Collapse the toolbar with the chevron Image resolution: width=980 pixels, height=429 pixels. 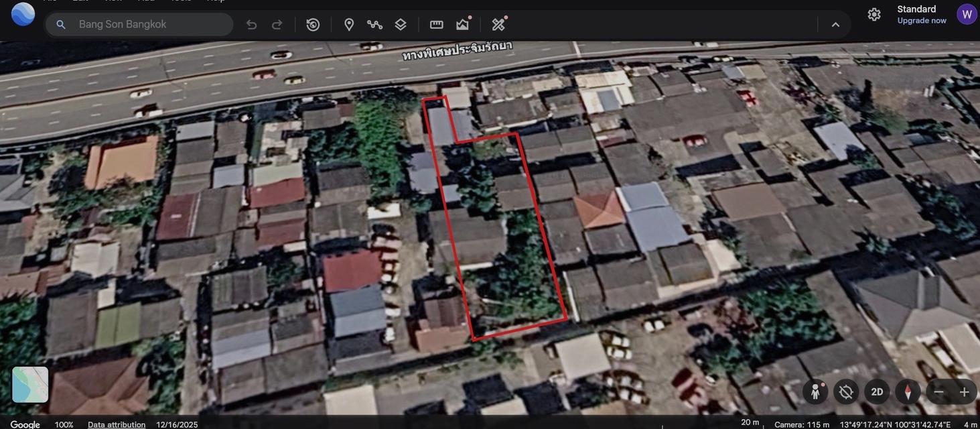point(835,25)
